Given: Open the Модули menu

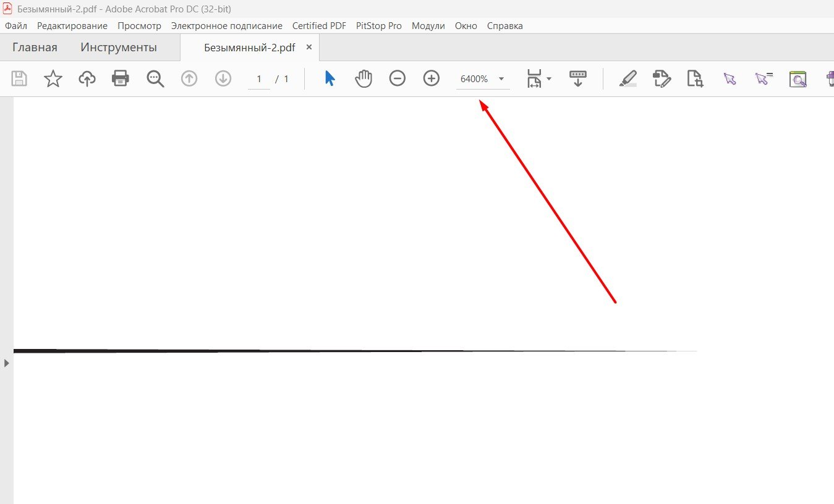Looking at the screenshot, I should 428,26.
